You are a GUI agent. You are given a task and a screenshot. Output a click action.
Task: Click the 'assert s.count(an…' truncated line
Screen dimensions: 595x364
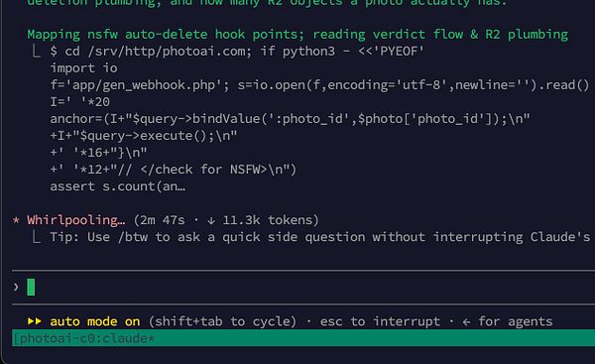(x=118, y=186)
